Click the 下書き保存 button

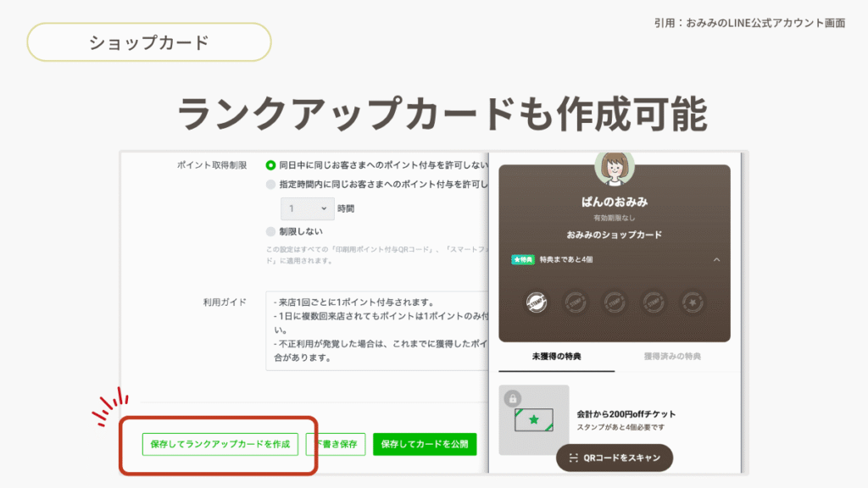(x=337, y=444)
